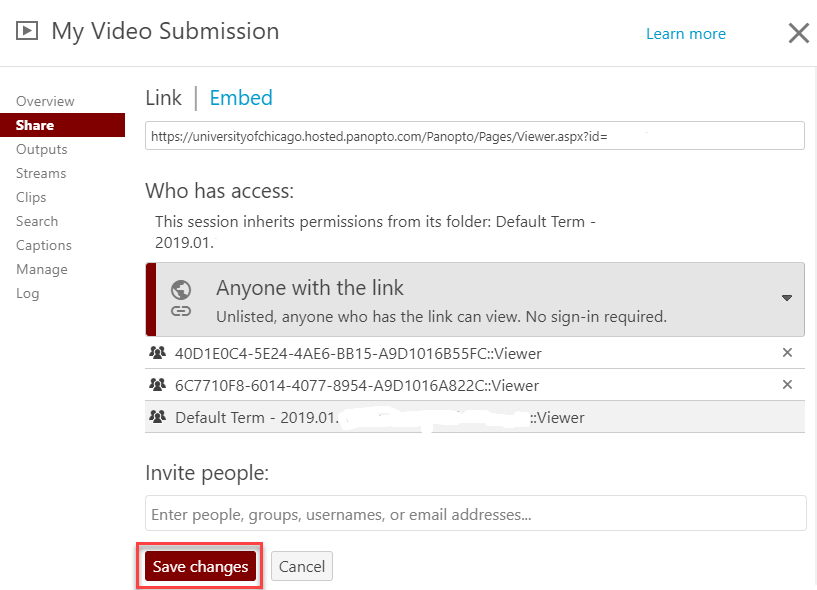
Task: Open the Learn more link
Action: point(686,34)
